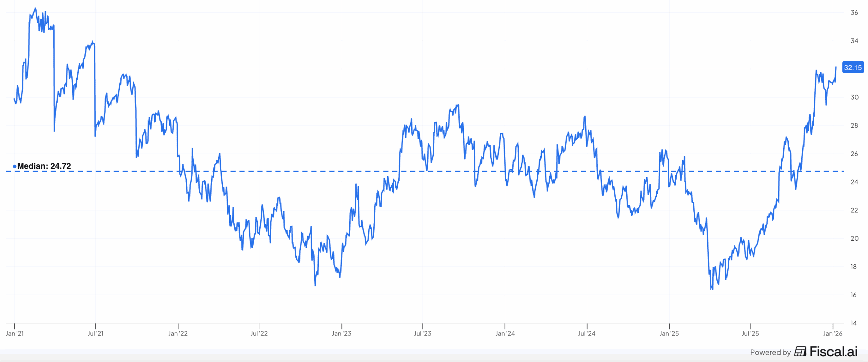Click the 14 value on y-axis

click(854, 323)
